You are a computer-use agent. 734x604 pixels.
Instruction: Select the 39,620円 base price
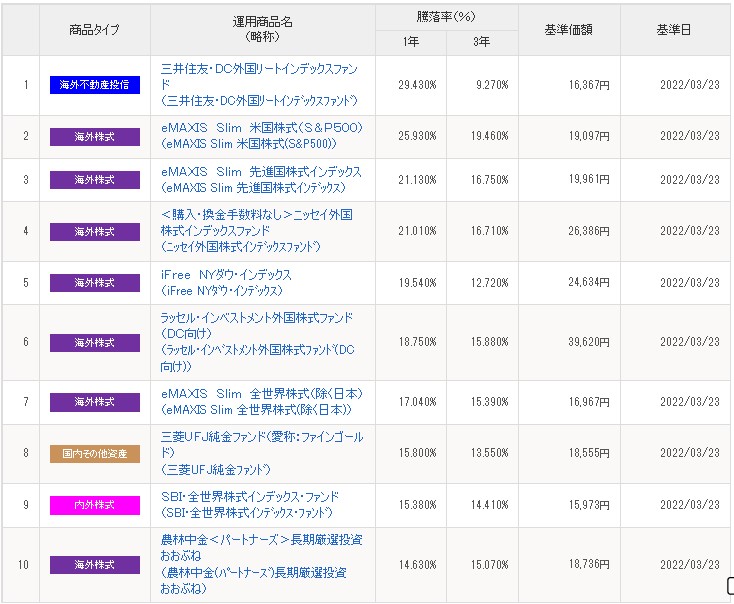(589, 342)
